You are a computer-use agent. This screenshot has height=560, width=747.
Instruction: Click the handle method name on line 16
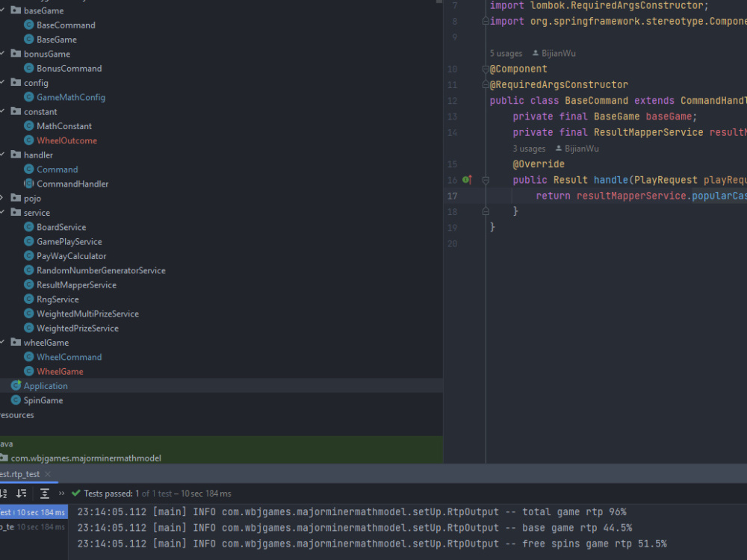click(611, 180)
